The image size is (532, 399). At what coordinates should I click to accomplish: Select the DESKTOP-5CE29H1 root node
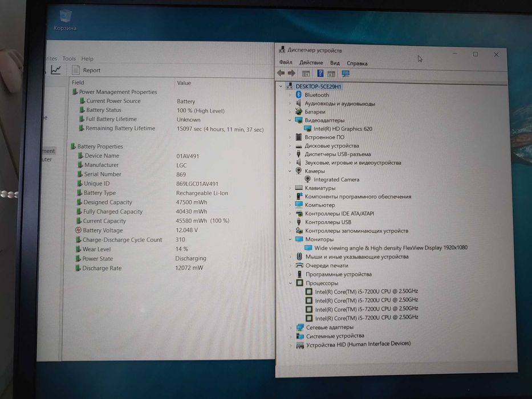[318, 86]
